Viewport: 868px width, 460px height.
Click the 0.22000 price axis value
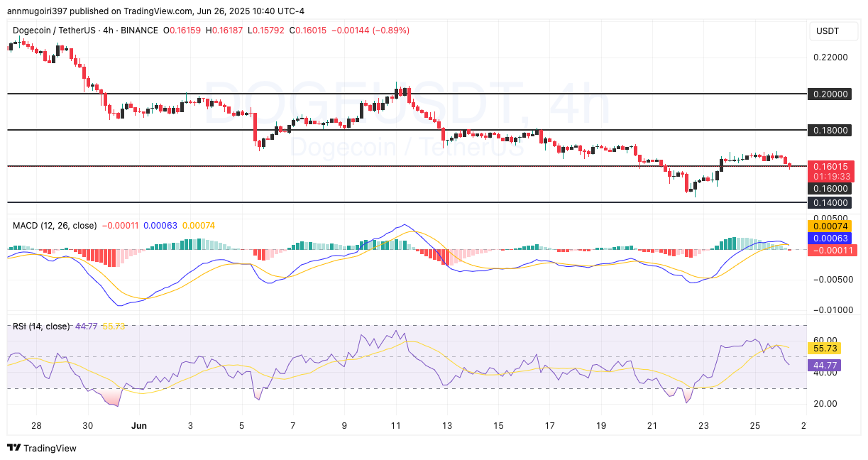[x=831, y=57]
